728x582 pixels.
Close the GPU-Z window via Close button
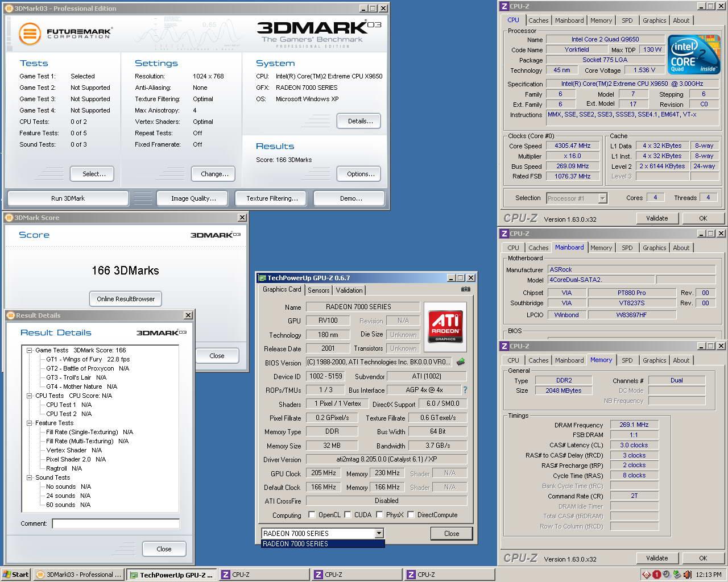tap(452, 533)
